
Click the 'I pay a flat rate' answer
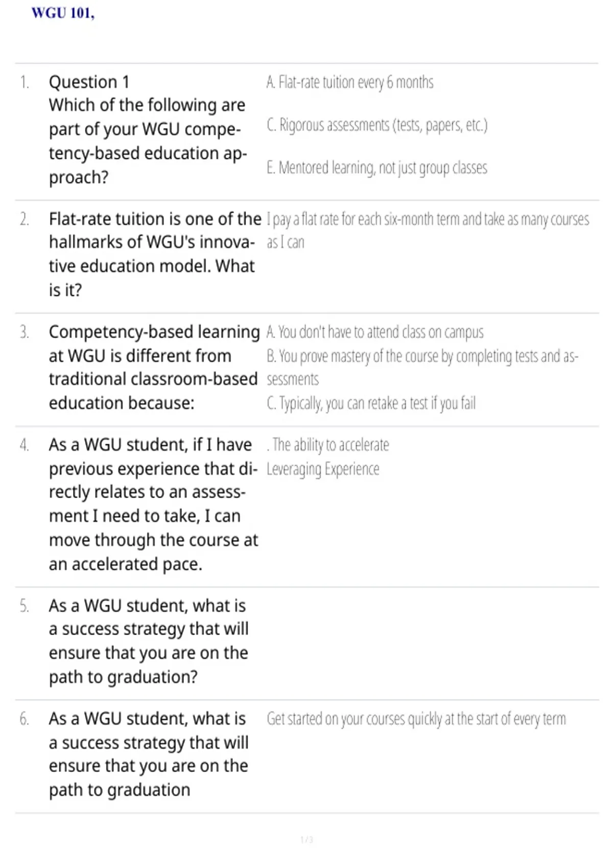[x=428, y=230]
